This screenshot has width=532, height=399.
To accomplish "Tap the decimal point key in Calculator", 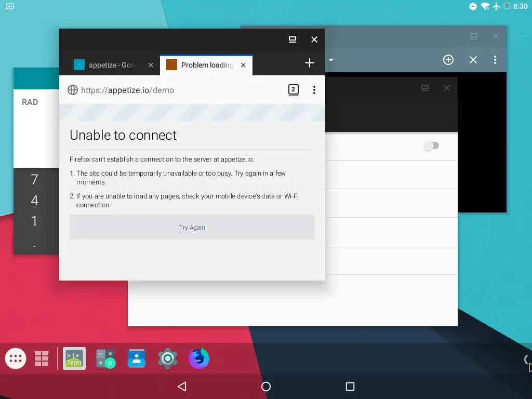I will pyautogui.click(x=34, y=246).
